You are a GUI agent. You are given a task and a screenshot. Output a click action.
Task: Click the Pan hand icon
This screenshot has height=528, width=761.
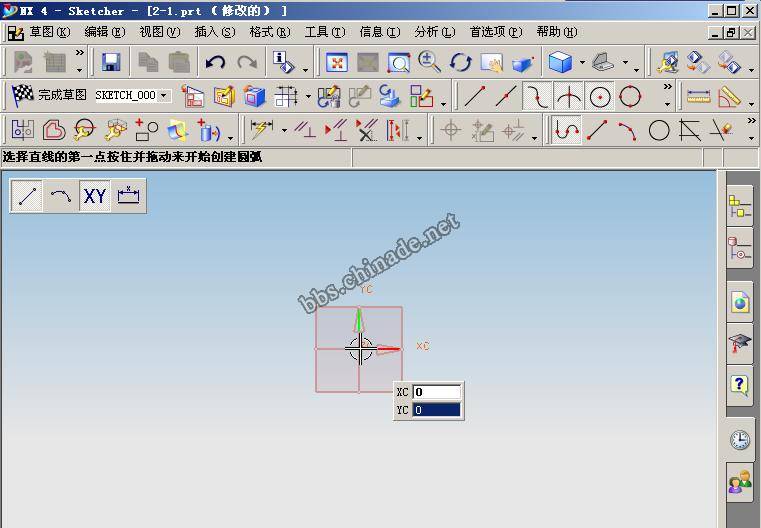492,62
